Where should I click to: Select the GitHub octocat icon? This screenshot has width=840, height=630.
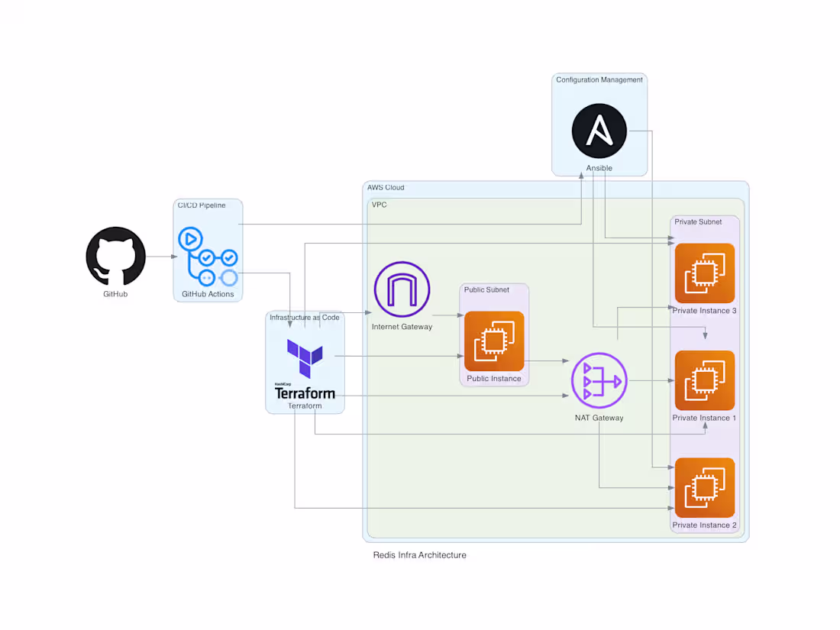click(x=115, y=257)
